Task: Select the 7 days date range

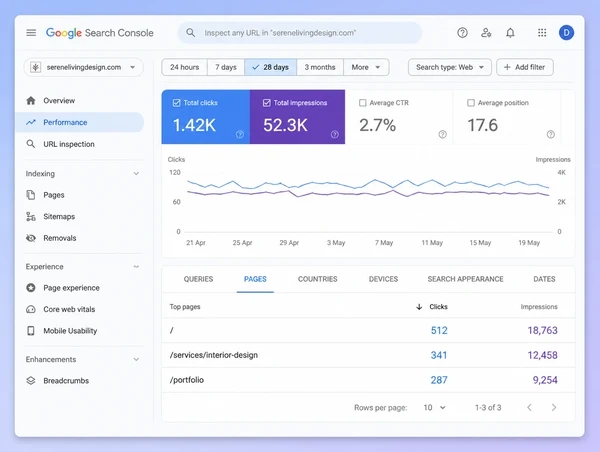Action: (x=226, y=67)
